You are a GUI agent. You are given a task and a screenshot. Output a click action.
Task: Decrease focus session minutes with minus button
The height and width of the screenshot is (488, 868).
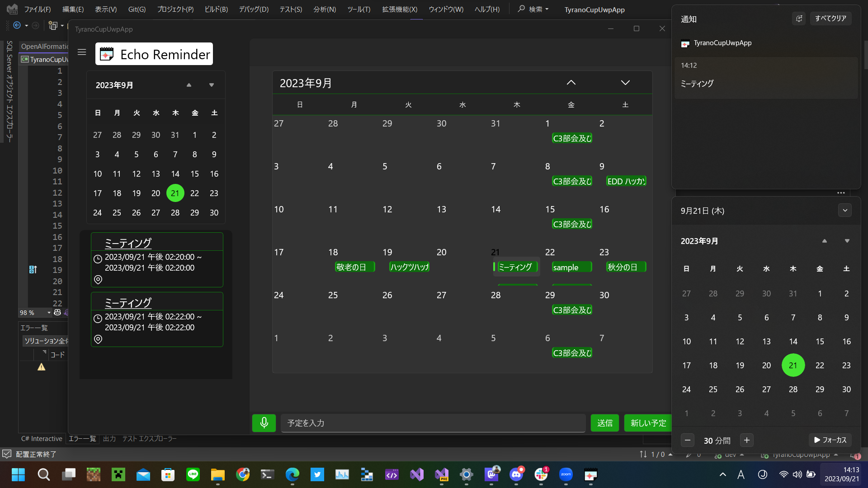point(687,440)
